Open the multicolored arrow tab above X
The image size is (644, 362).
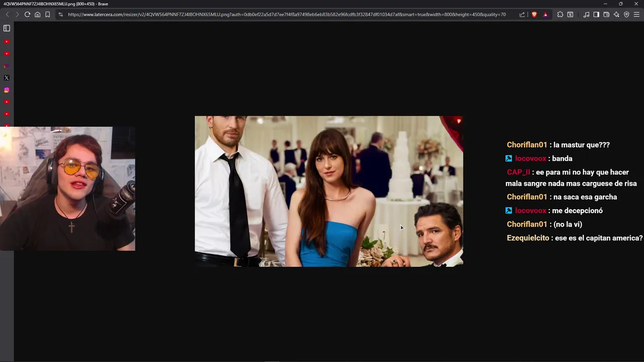(x=7, y=66)
